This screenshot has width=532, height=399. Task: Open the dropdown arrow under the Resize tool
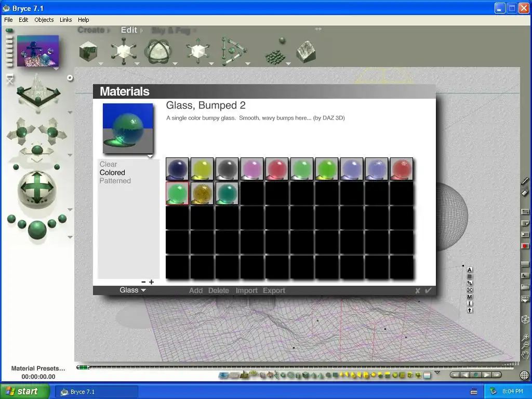tap(137, 63)
